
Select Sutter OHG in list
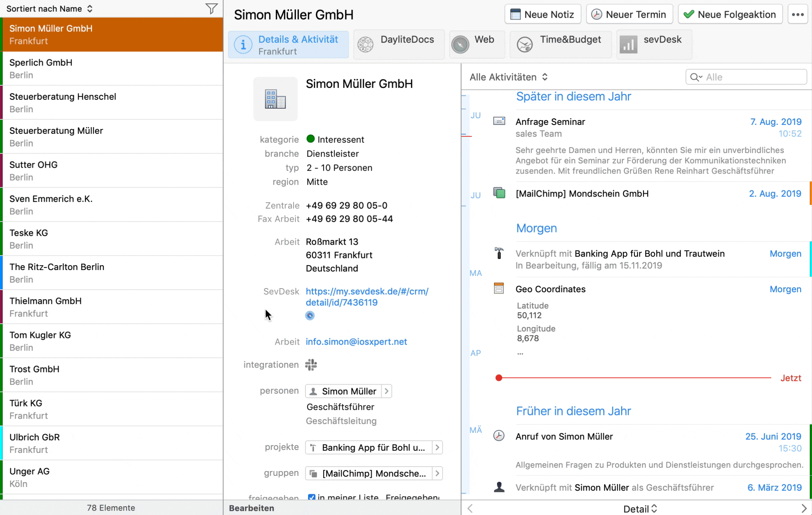[112, 170]
